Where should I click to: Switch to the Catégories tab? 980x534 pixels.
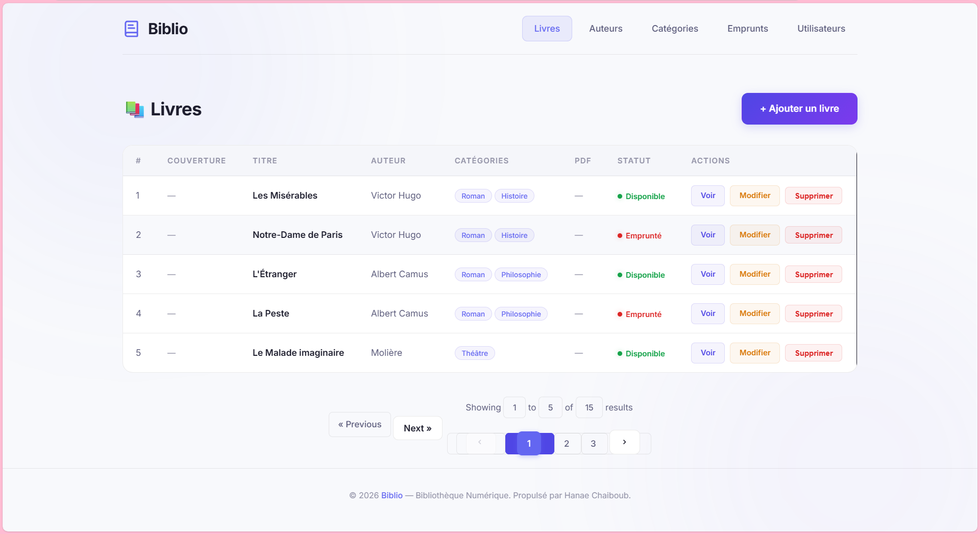[x=674, y=29]
